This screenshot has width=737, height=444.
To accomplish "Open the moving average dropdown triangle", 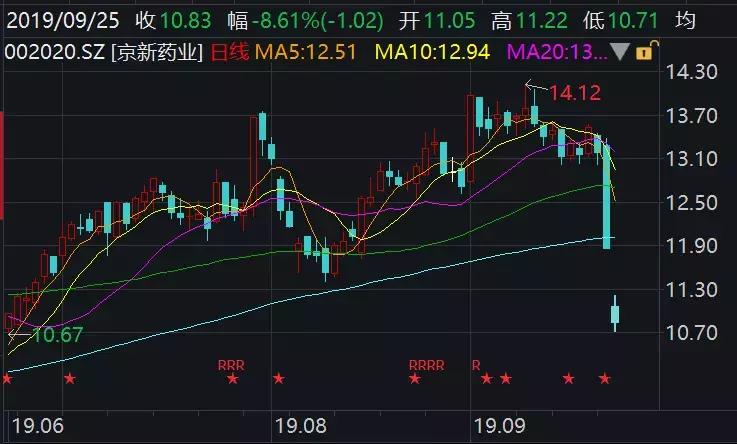I will click(x=619, y=52).
